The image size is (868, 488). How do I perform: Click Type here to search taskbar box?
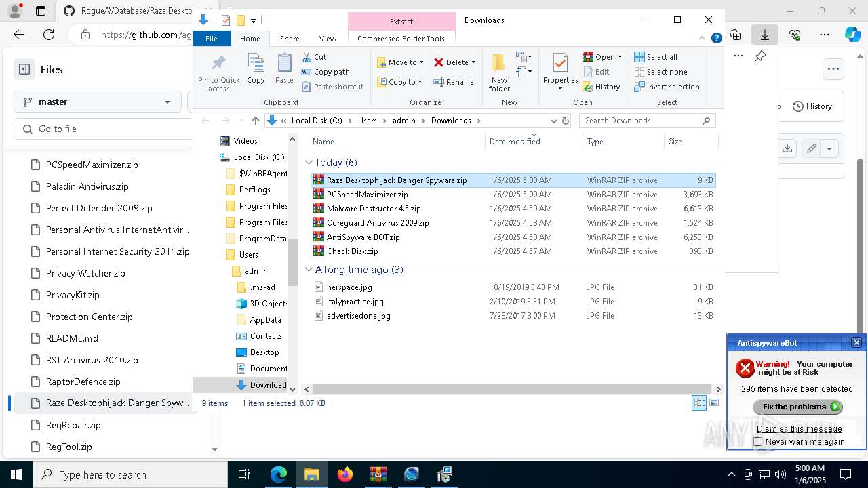click(130, 474)
